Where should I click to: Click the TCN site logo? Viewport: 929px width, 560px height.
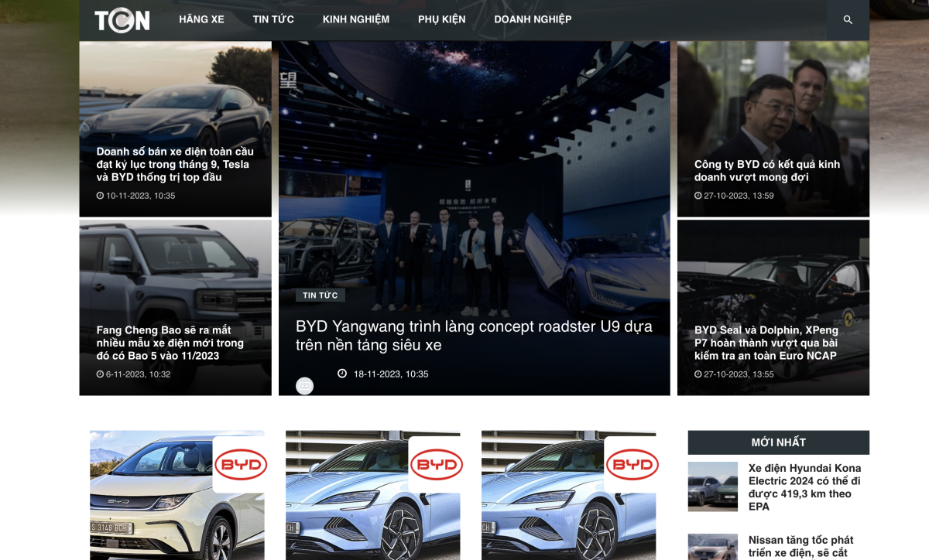122,20
